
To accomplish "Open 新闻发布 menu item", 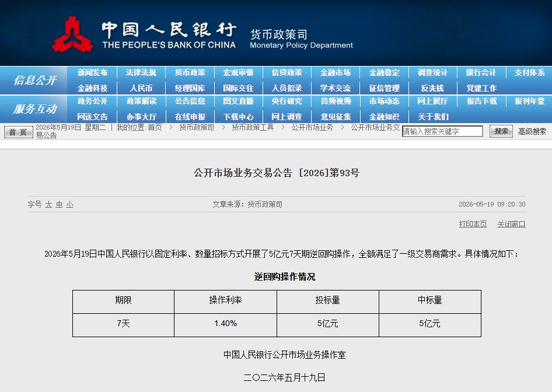I will point(92,72).
